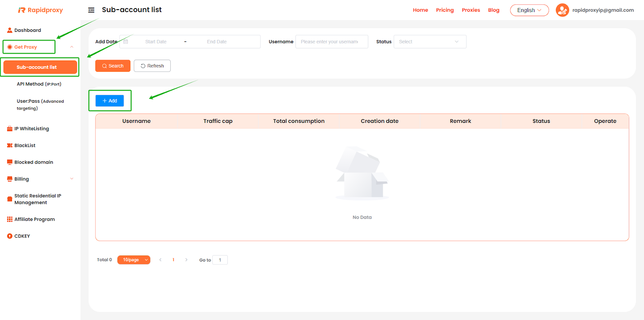The width and height of the screenshot is (644, 320).
Task: Open the Pricing link in header
Action: pos(444,10)
